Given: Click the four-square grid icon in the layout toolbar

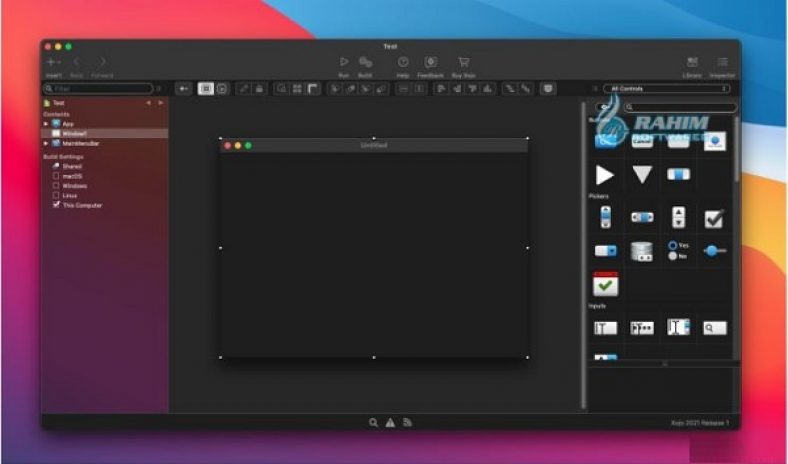Looking at the screenshot, I should 297,89.
